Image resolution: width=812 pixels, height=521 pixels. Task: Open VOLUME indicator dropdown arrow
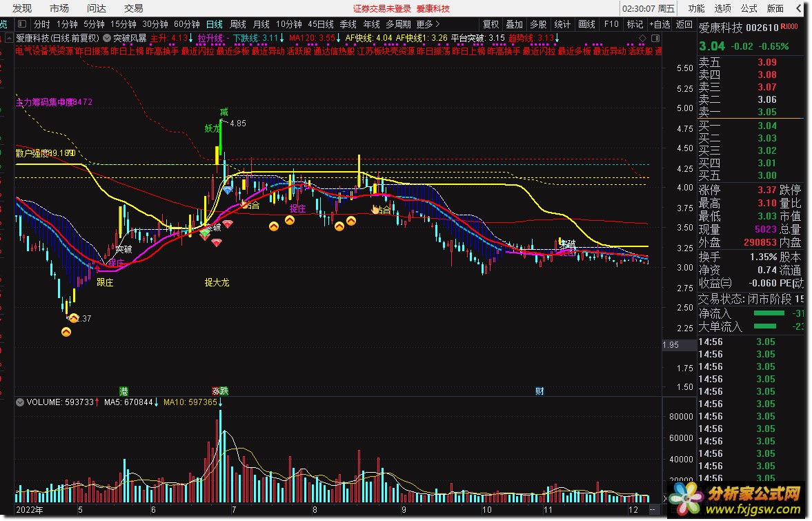coord(20,402)
